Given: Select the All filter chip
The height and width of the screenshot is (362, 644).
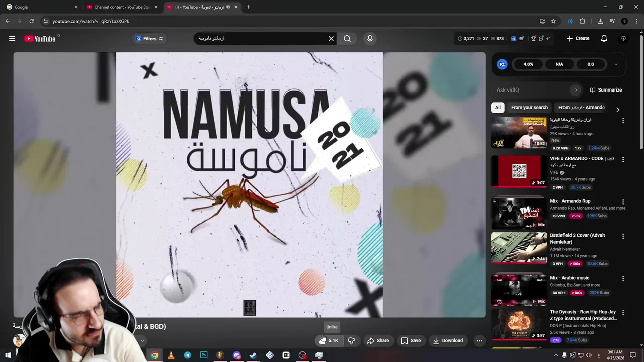Looking at the screenshot, I should pyautogui.click(x=498, y=108).
